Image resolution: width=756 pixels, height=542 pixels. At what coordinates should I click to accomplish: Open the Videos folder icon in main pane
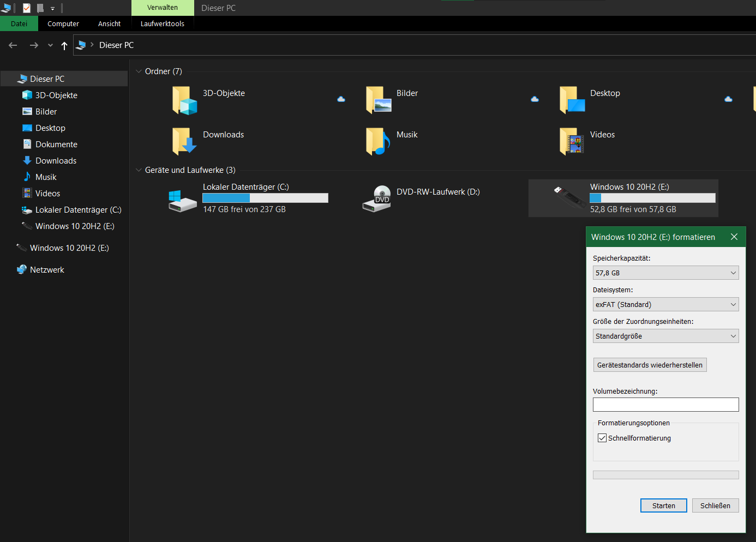[x=572, y=141]
